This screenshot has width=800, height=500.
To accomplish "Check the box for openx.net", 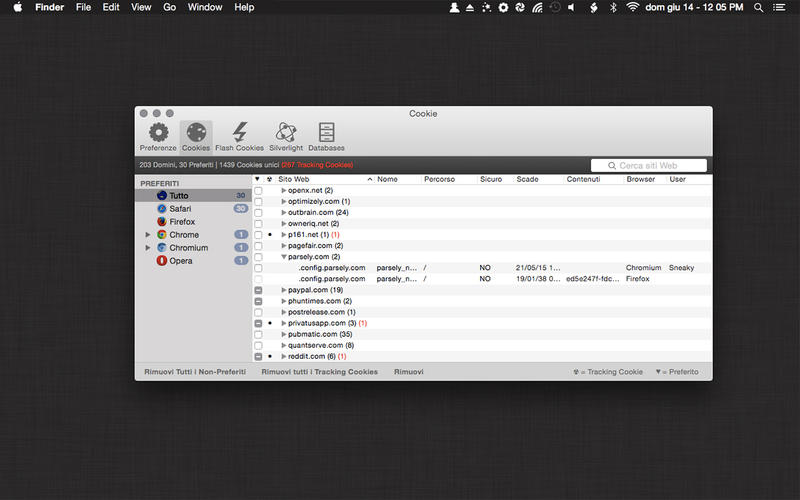I will (258, 190).
